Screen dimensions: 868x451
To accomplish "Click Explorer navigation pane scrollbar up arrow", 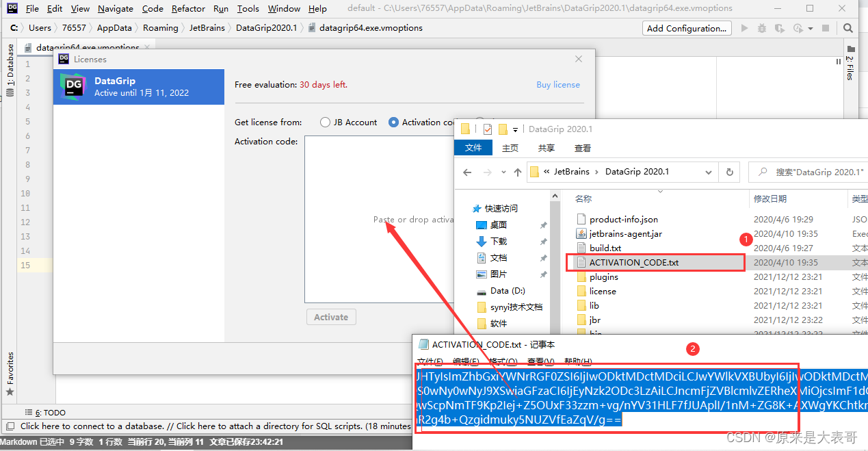I will (x=555, y=196).
